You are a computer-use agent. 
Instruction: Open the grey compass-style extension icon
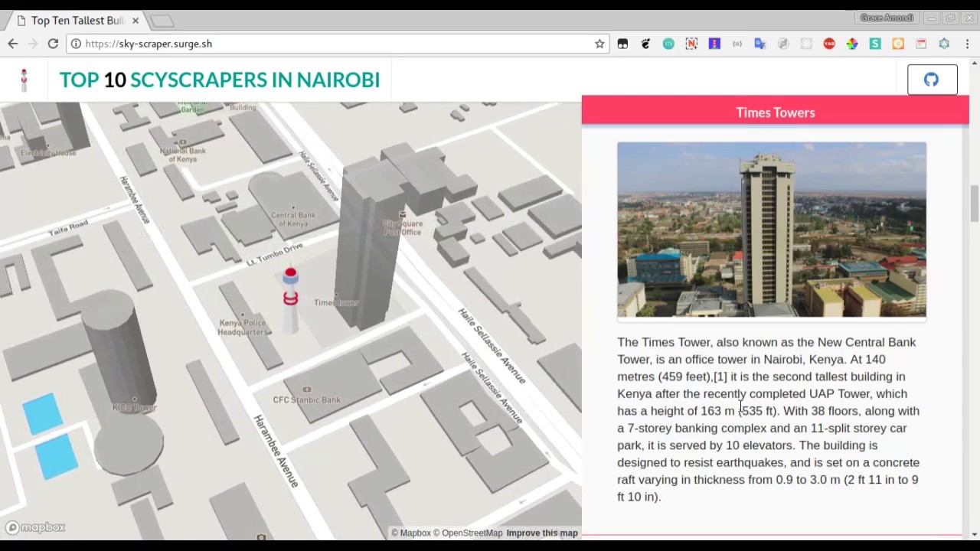pyautogui.click(x=783, y=44)
